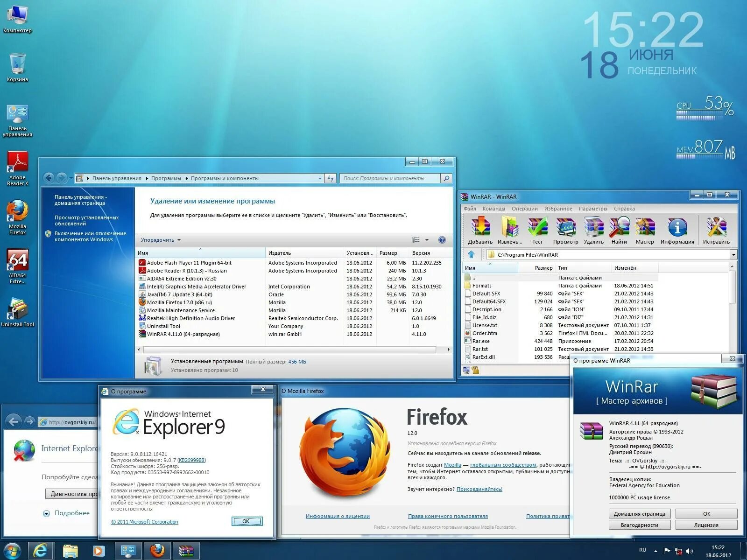Click the Присоединяйтесь! link in Firefox dialog
Image resolution: width=747 pixels, height=560 pixels.
tap(479, 489)
